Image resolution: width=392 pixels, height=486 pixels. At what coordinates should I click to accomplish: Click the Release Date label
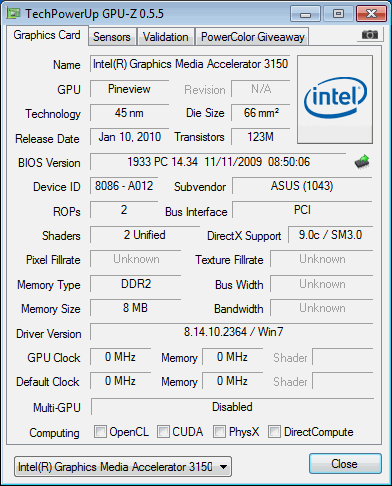click(47, 139)
